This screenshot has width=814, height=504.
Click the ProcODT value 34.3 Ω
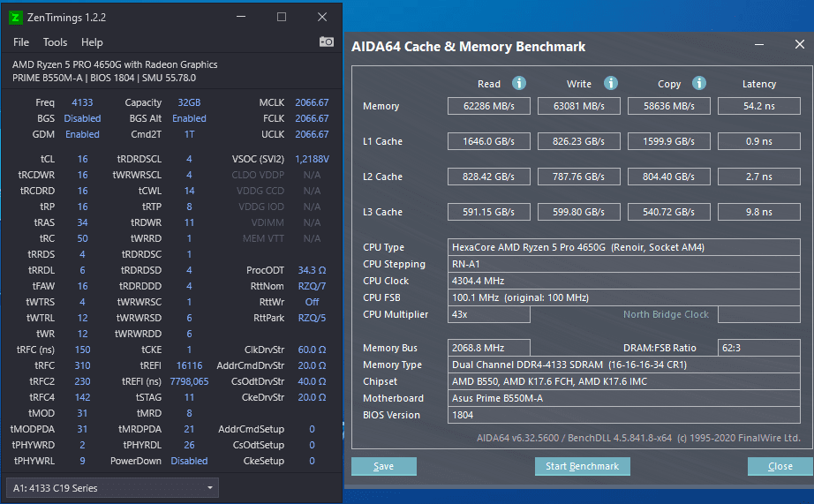coord(312,270)
